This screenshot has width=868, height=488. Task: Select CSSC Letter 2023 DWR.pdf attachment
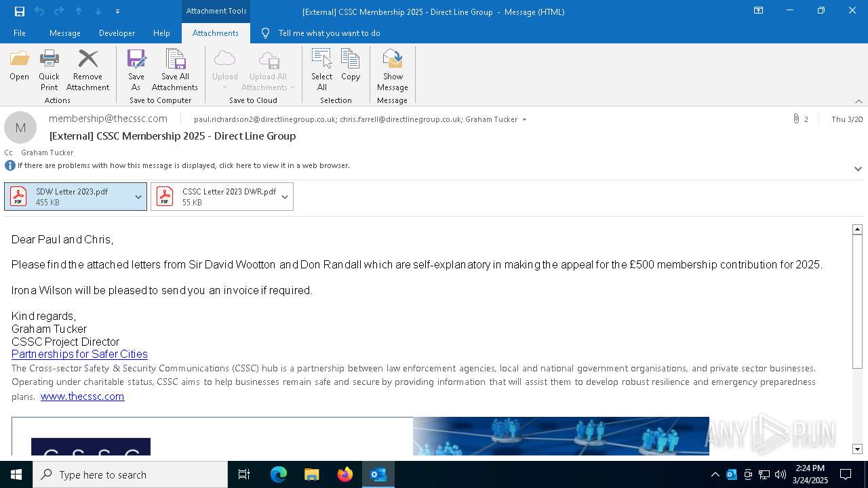[214, 197]
